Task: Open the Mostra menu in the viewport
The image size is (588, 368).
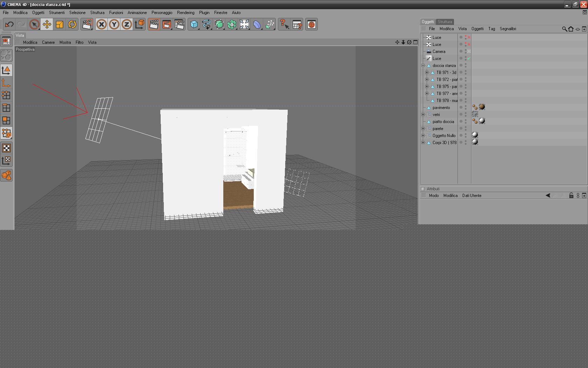Action: pos(65,42)
